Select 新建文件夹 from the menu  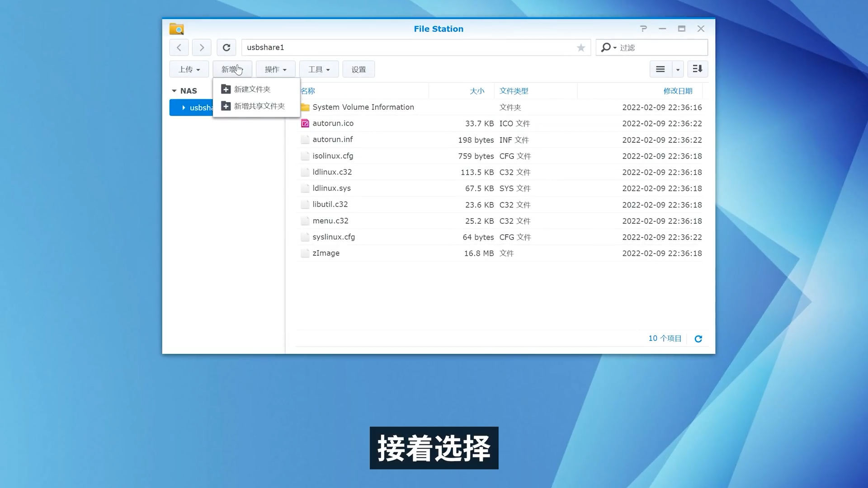pyautogui.click(x=251, y=89)
